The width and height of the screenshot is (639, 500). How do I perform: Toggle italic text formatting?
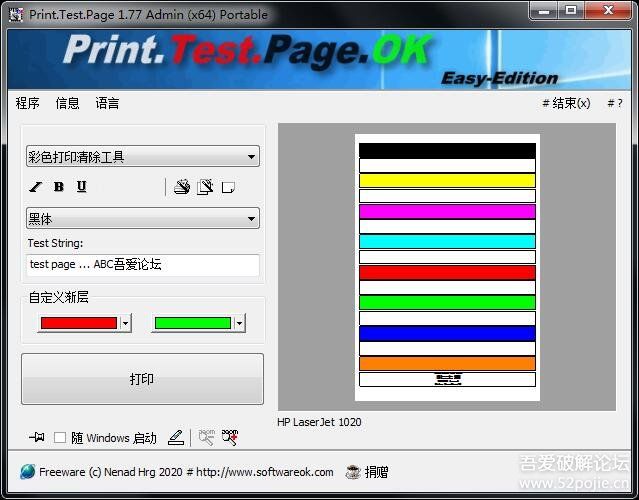(35, 187)
